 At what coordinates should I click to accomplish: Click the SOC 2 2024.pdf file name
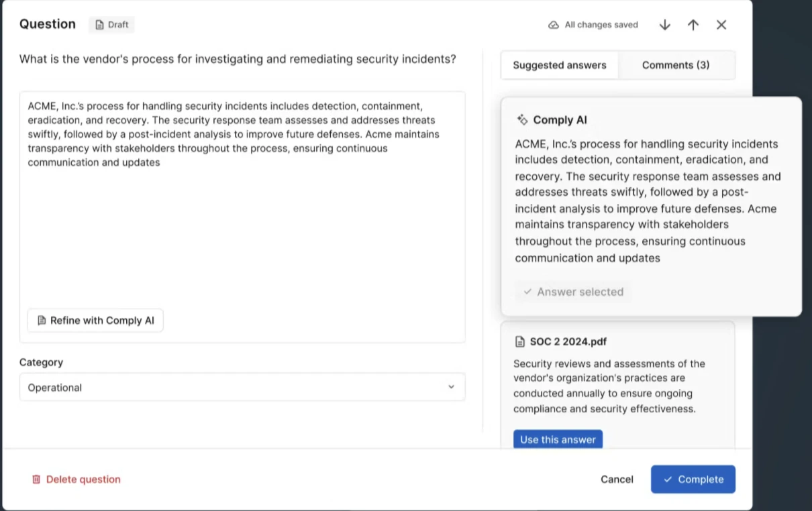tap(568, 341)
